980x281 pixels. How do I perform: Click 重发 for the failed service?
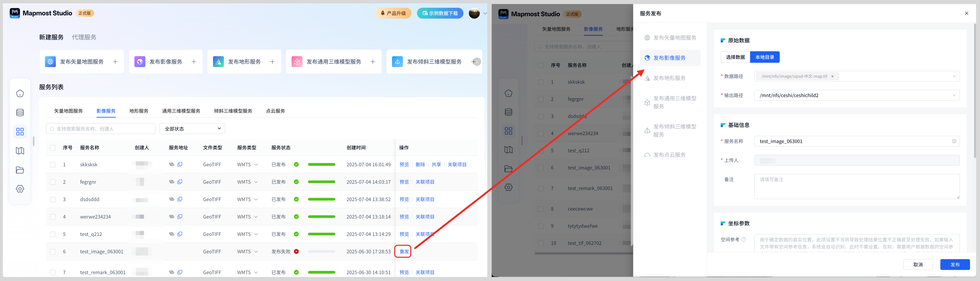coord(404,252)
